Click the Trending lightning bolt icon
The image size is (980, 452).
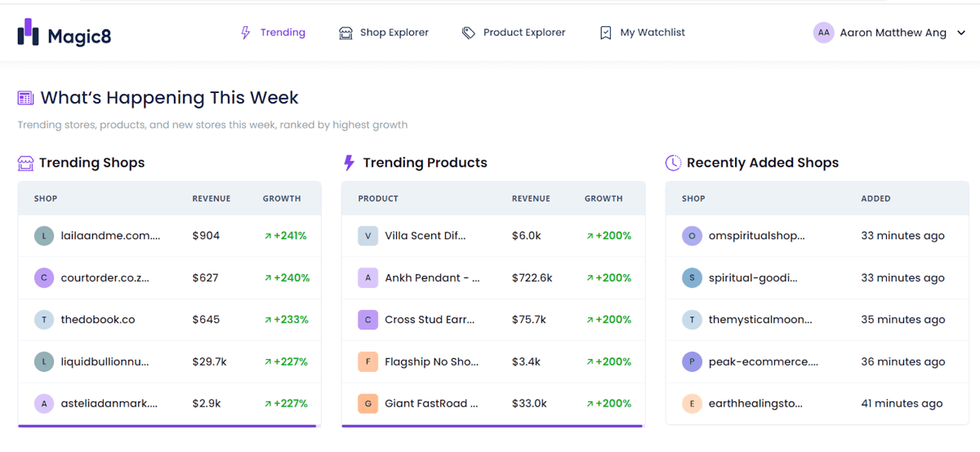(x=245, y=33)
